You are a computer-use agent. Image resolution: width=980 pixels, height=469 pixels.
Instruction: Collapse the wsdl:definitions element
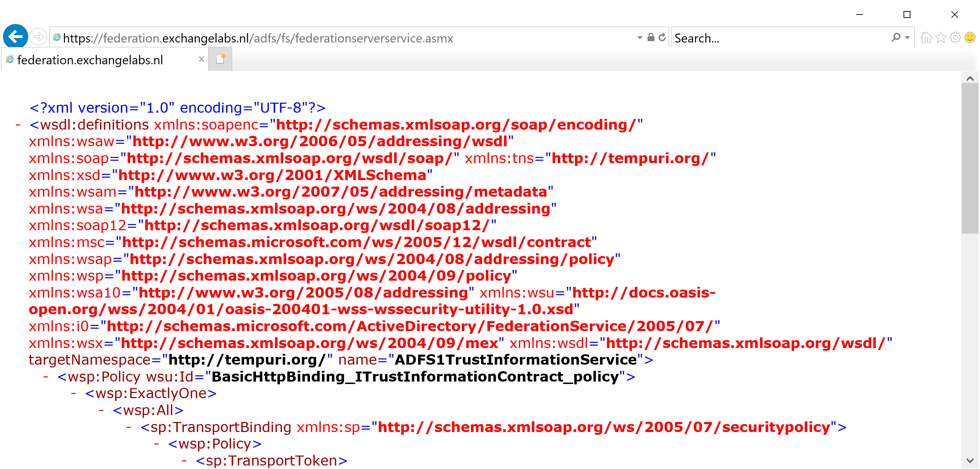18,124
